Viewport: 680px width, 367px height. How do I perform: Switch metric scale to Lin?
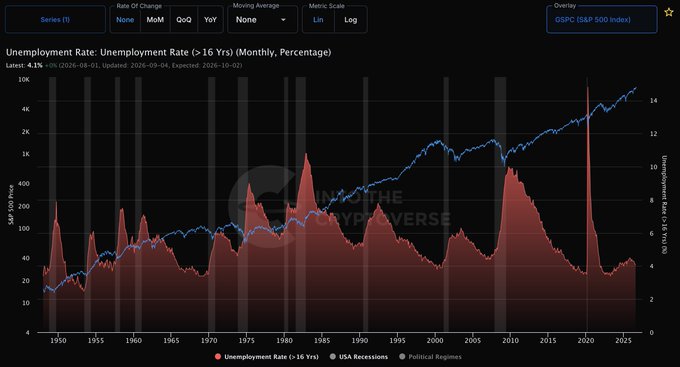318,20
